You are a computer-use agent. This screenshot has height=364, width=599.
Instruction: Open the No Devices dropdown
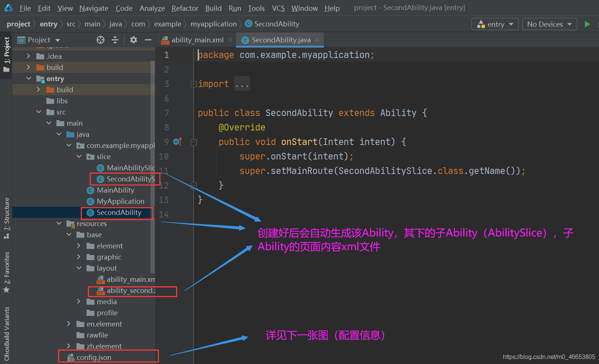click(549, 24)
